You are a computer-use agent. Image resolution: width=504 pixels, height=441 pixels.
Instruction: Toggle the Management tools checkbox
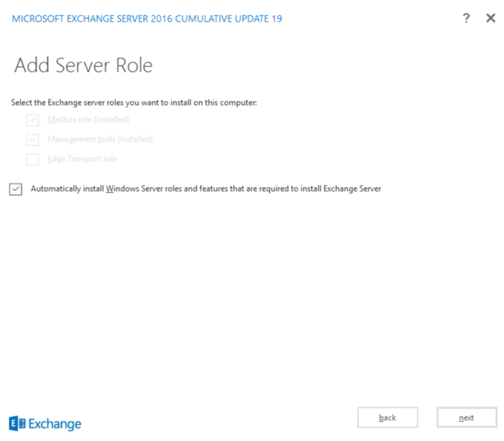[x=33, y=140]
